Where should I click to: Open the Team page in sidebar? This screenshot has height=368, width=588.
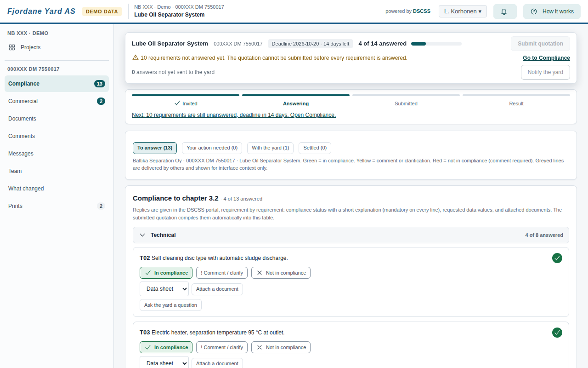57,171
